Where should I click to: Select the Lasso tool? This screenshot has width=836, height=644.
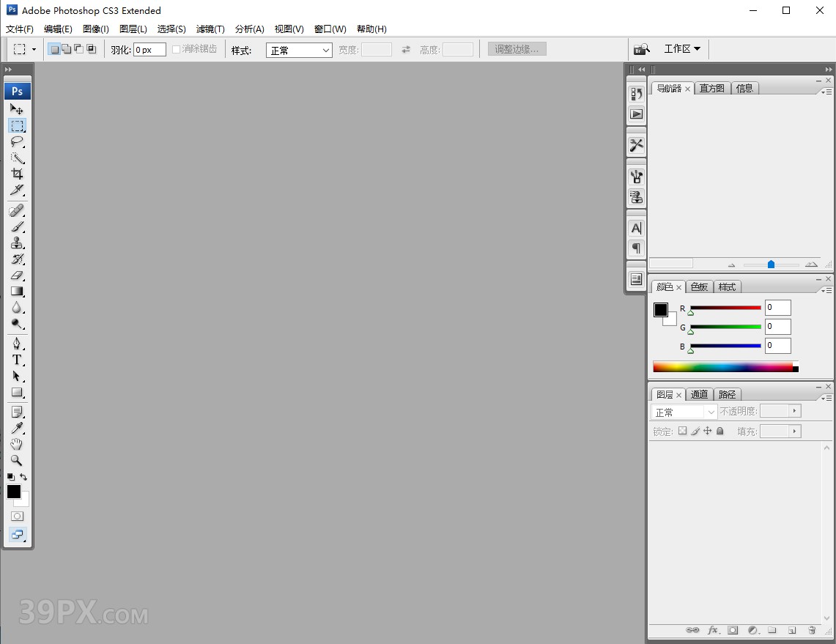coord(18,141)
